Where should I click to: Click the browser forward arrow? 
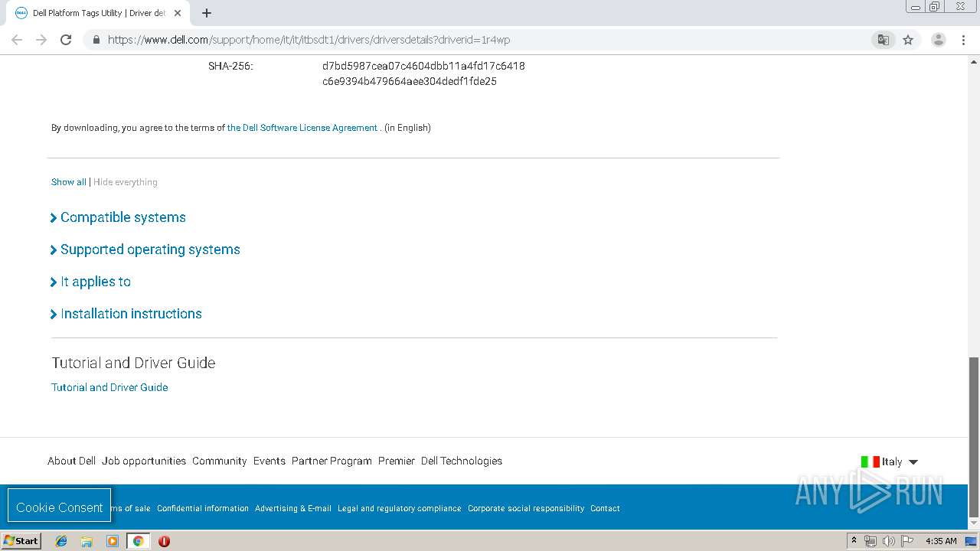pyautogui.click(x=41, y=40)
